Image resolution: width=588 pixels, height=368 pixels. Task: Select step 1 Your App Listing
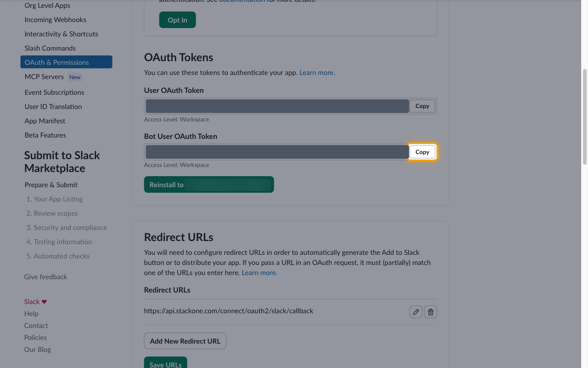point(55,199)
